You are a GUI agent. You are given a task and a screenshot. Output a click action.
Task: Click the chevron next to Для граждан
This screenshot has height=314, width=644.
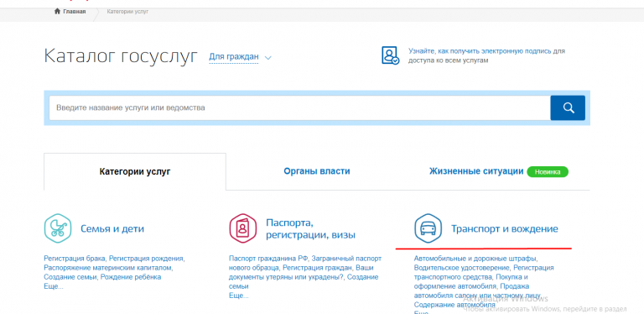268,58
